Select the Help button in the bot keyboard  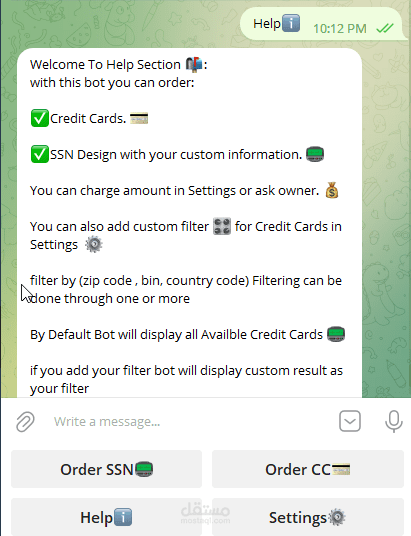[x=106, y=517]
